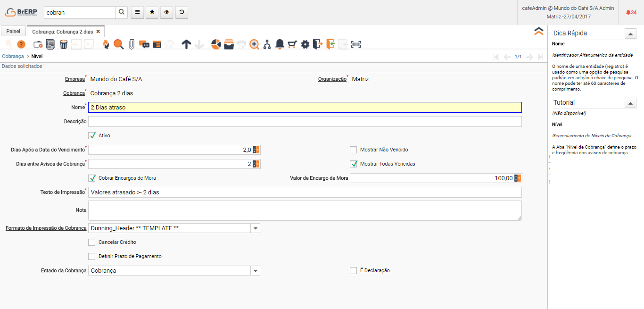Viewport: 644px width, 309px height.
Task: Click the trash can Delete record icon
Action: click(x=64, y=44)
